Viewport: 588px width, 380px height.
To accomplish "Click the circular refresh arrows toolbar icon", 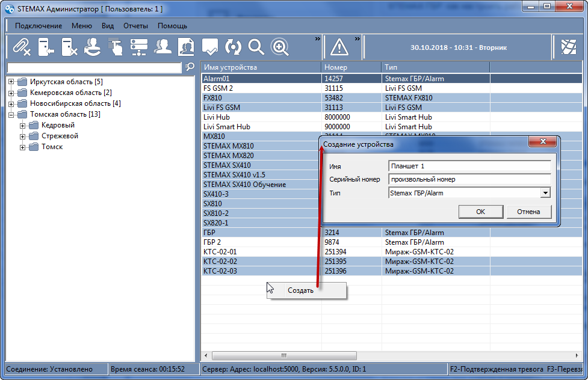I will click(x=233, y=47).
